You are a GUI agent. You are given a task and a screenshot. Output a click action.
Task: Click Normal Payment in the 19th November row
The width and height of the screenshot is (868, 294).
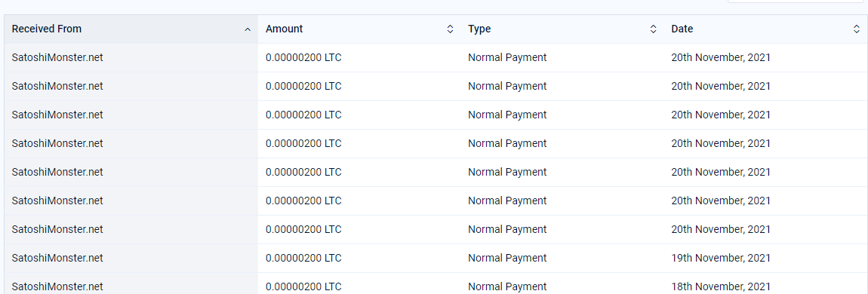pos(507,258)
